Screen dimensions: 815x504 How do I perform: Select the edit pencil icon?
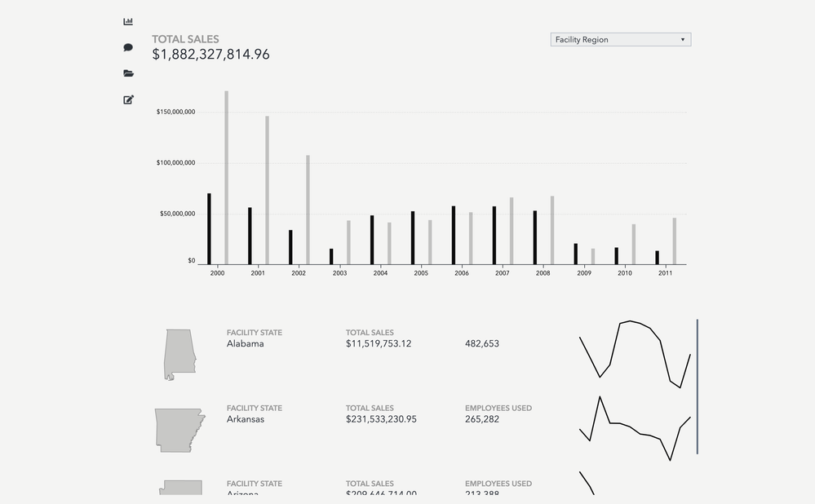coord(128,99)
